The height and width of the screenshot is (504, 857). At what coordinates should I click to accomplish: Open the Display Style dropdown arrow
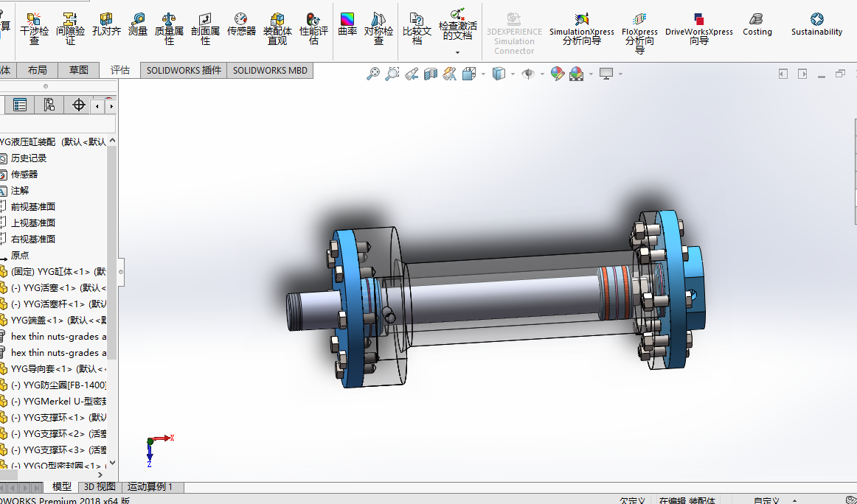(513, 74)
